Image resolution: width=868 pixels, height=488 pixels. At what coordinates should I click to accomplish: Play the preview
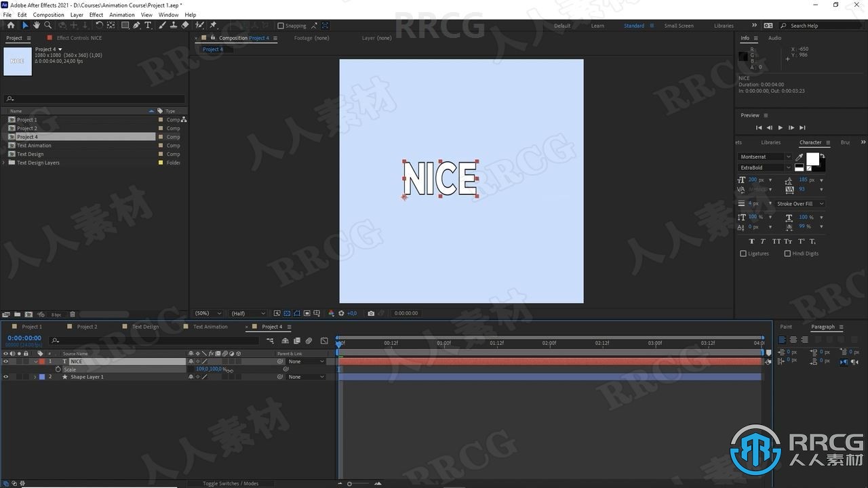(780, 127)
